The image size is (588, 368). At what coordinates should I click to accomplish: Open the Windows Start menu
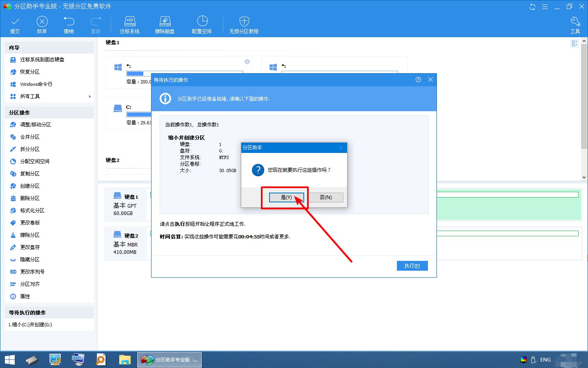(x=9, y=360)
